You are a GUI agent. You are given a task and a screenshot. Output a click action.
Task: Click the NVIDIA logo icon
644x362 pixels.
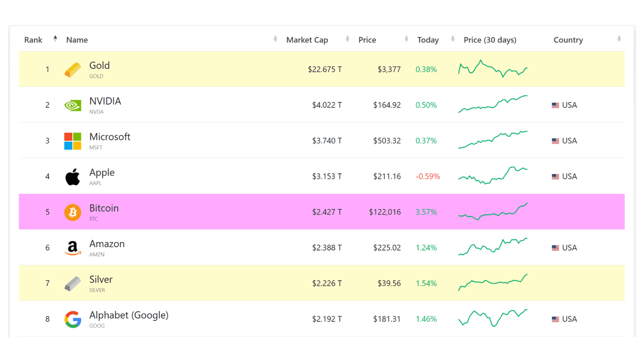coord(72,105)
